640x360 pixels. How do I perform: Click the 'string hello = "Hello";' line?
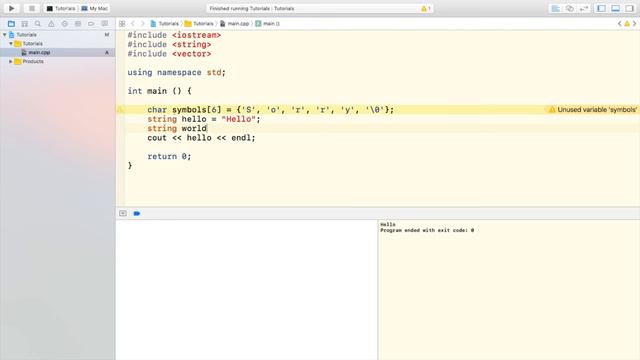point(204,119)
